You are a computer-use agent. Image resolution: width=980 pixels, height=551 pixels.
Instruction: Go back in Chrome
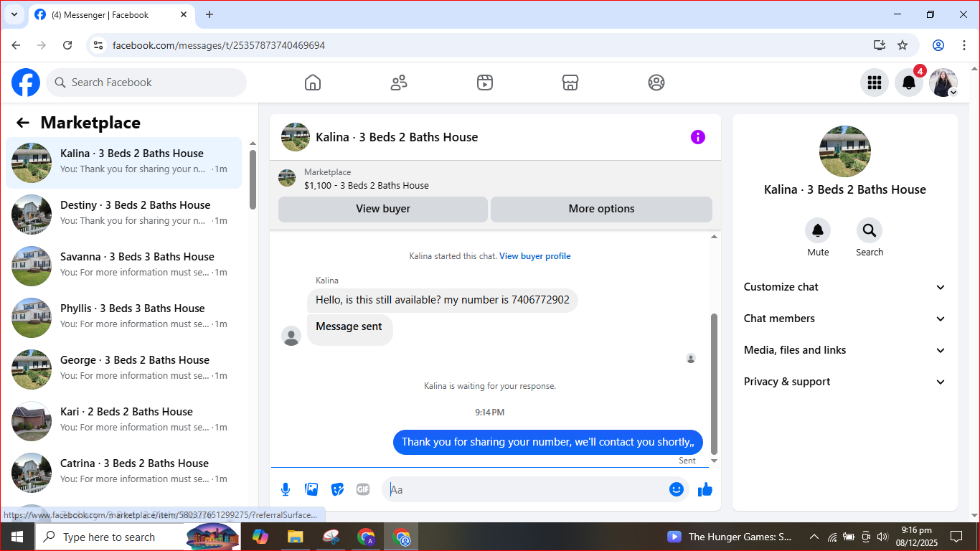(16, 45)
